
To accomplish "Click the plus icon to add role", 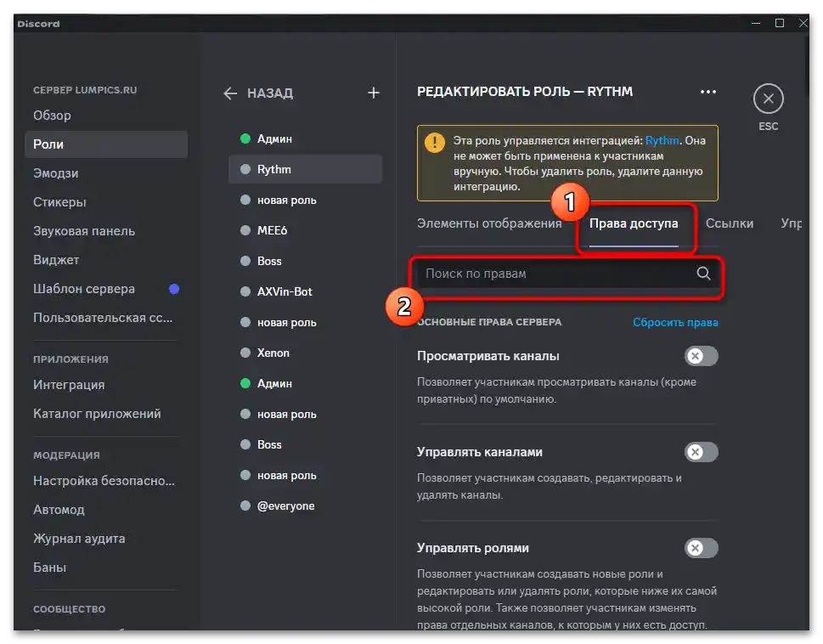I will (373, 93).
